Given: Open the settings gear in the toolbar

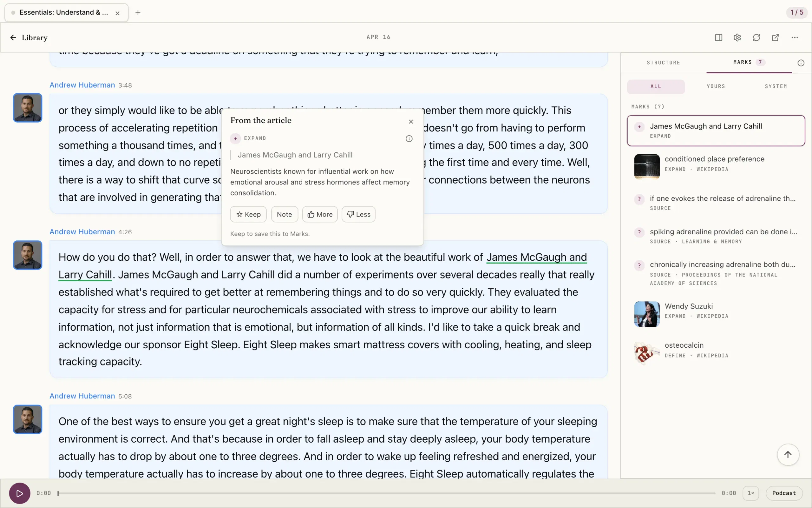Looking at the screenshot, I should coord(737,38).
